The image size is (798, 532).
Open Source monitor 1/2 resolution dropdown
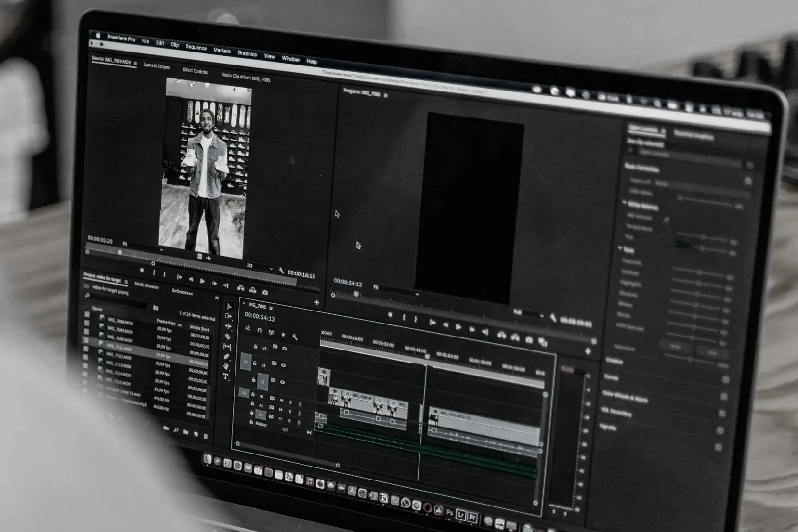point(259,267)
